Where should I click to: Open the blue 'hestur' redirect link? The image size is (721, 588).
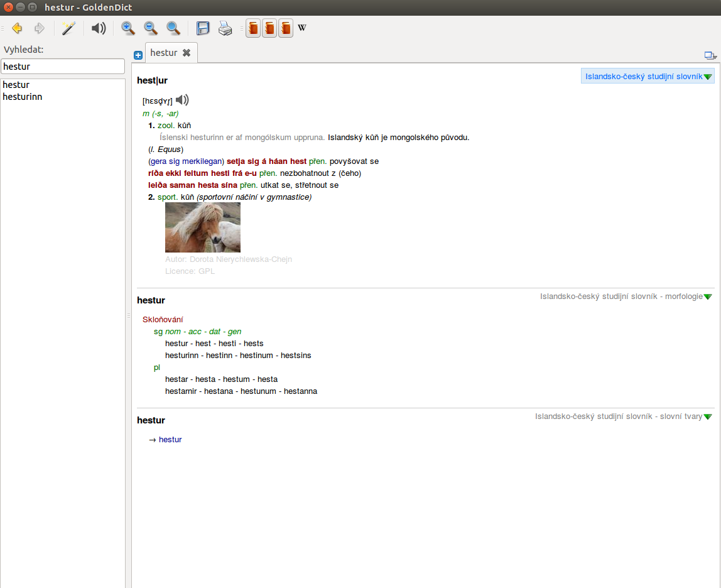[x=170, y=439]
